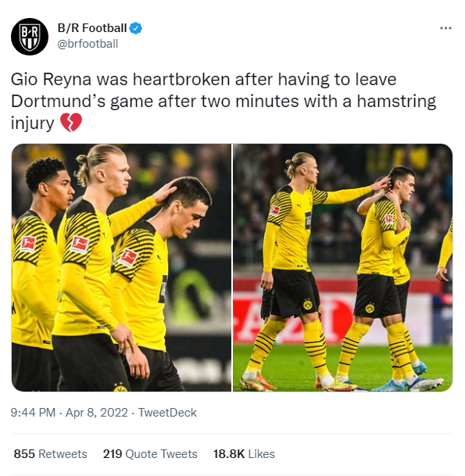View the 219 Quote Tweets list
The width and height of the screenshot is (465, 476).
(x=150, y=454)
